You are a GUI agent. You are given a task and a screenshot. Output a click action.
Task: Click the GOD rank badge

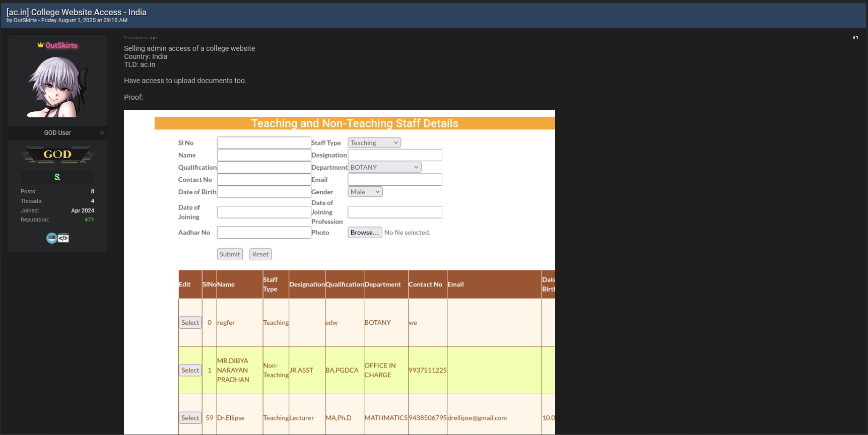pos(57,155)
